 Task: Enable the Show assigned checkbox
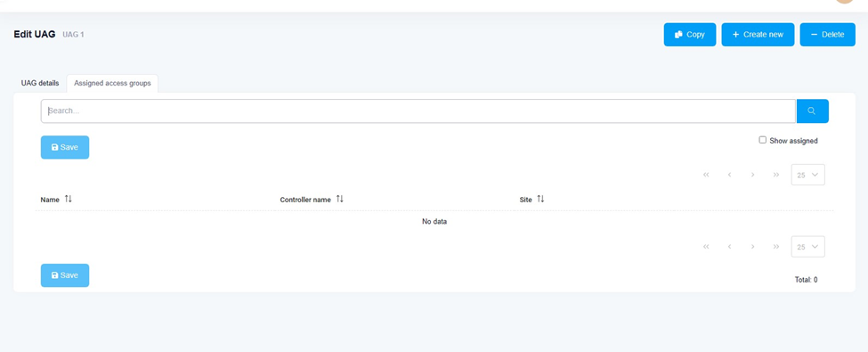762,140
